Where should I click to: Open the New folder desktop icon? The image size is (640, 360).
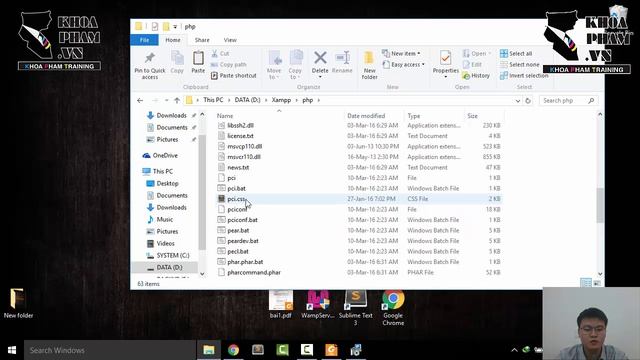tap(18, 303)
